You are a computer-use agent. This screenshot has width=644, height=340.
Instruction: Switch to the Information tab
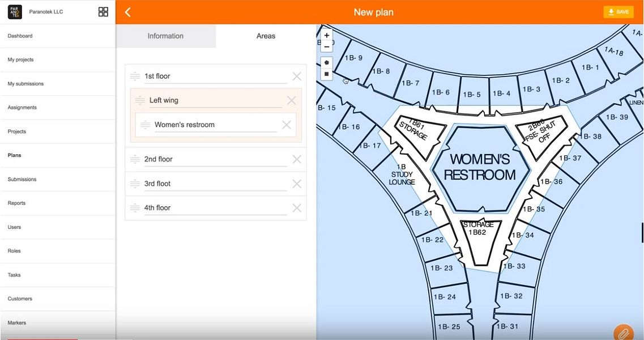[x=165, y=36]
